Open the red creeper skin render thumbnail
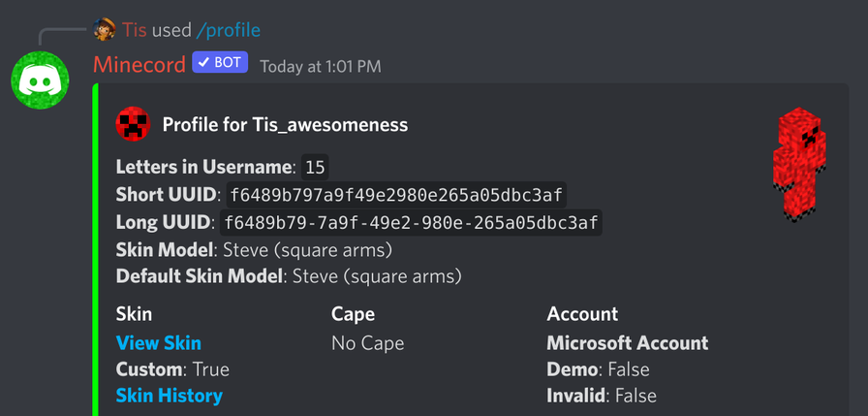The height and width of the screenshot is (416, 868). tap(799, 165)
